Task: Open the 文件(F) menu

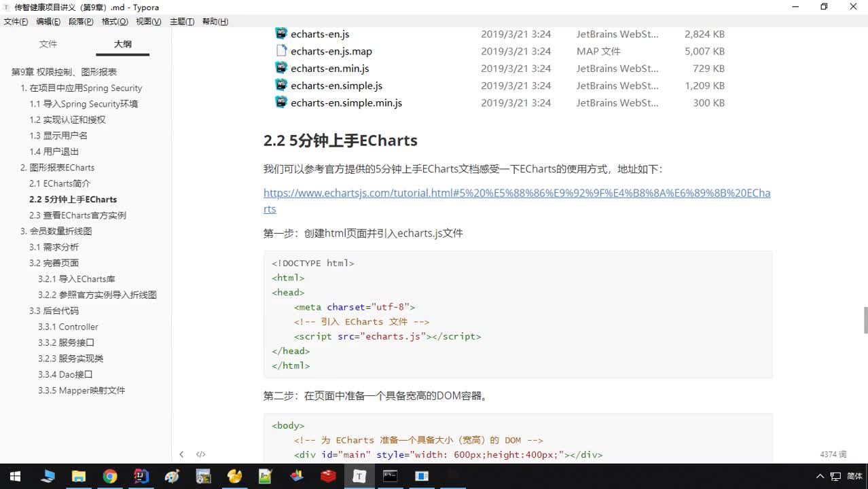Action: (x=16, y=22)
